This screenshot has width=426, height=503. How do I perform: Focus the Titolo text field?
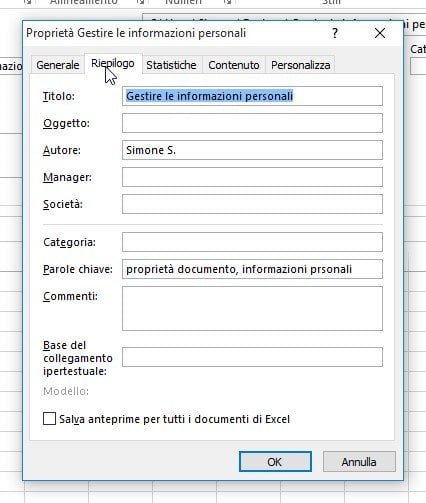[x=252, y=96]
